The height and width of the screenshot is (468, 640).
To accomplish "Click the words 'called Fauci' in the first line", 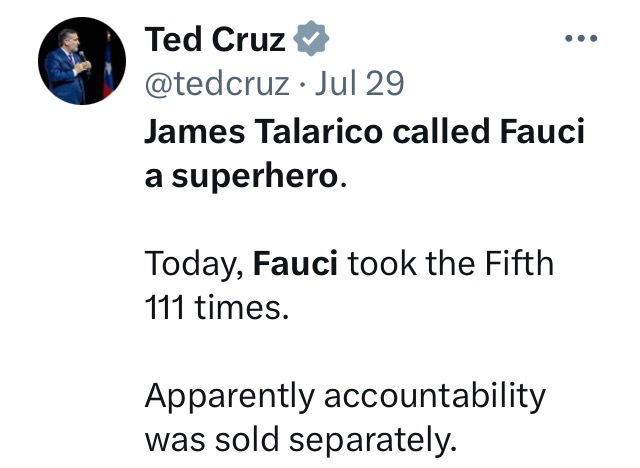I will 489,131.
